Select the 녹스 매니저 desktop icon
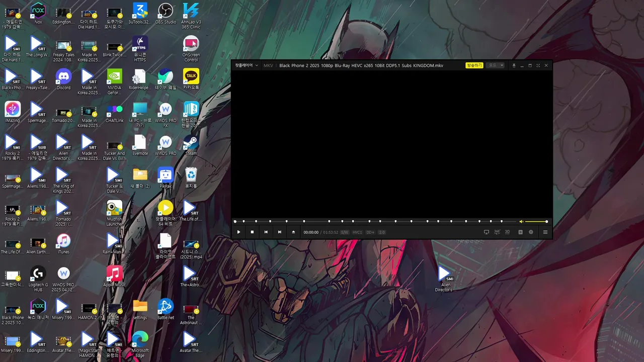This screenshot has width=644, height=362. tap(38, 309)
